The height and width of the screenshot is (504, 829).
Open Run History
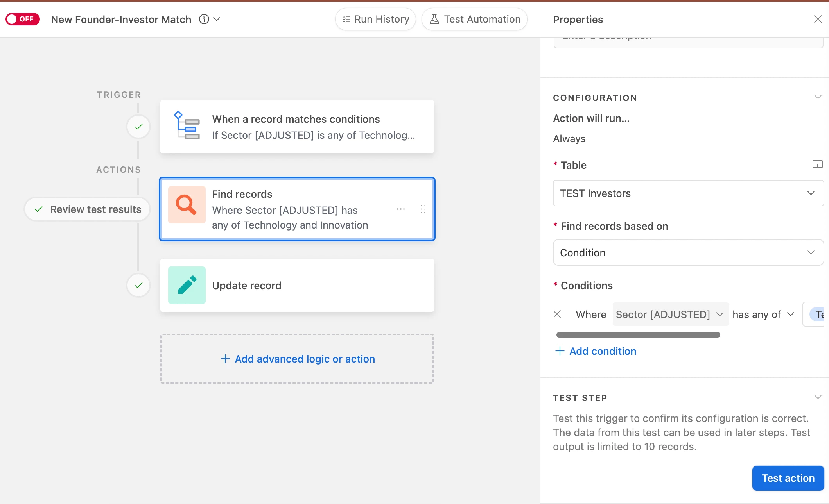(x=375, y=19)
